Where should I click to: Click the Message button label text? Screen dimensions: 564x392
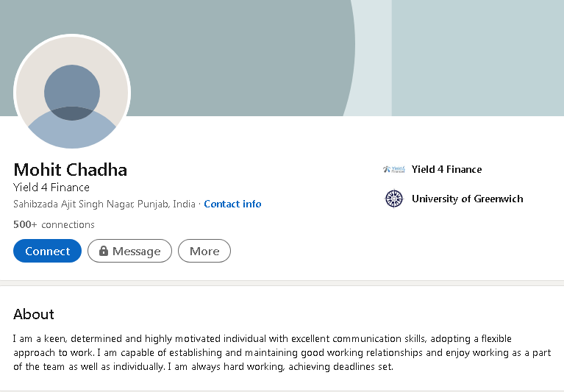136,252
